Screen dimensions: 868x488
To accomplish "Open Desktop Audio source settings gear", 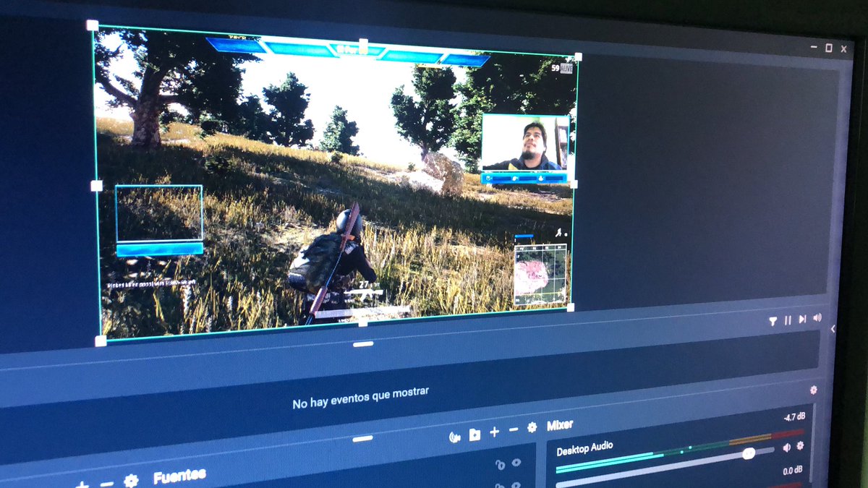I will pyautogui.click(x=800, y=446).
